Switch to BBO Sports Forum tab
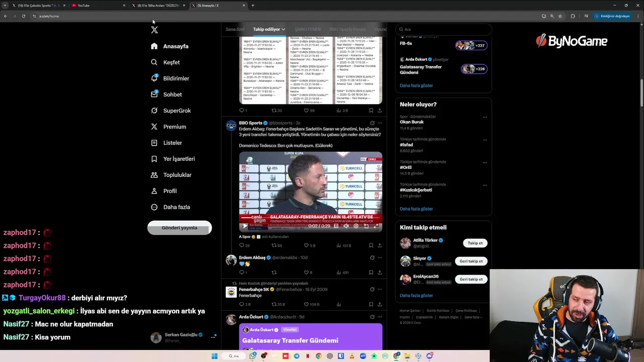 click(348, 29)
